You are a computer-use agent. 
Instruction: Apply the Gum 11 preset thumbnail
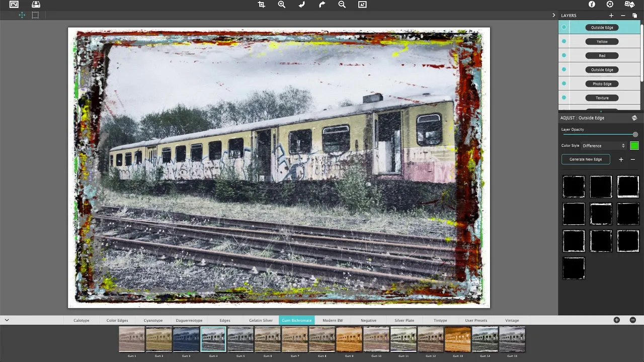click(x=404, y=339)
